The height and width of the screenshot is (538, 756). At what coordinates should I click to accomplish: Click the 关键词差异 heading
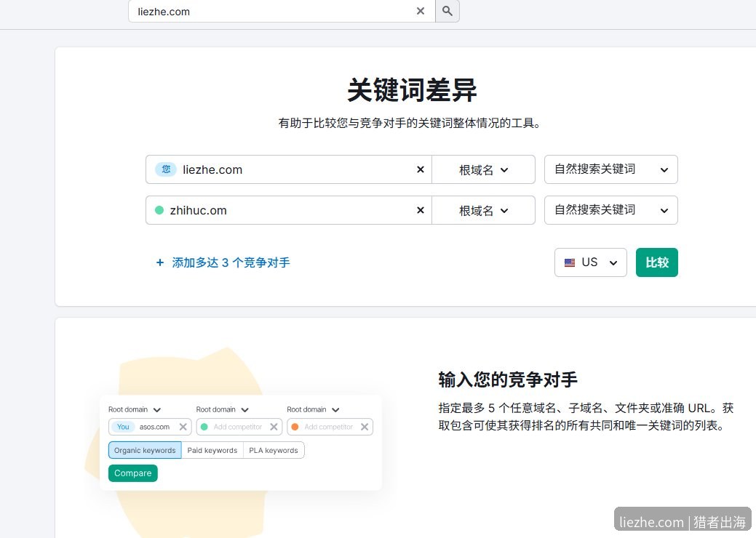tap(412, 90)
